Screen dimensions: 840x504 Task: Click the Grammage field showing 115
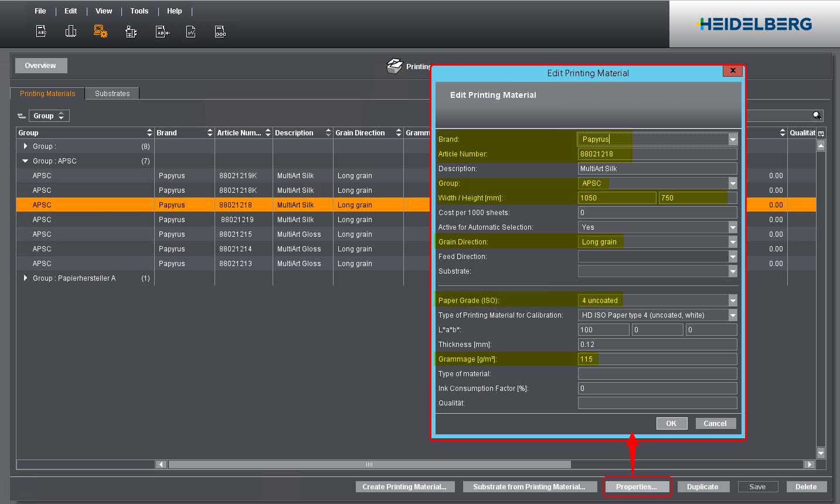coord(657,359)
